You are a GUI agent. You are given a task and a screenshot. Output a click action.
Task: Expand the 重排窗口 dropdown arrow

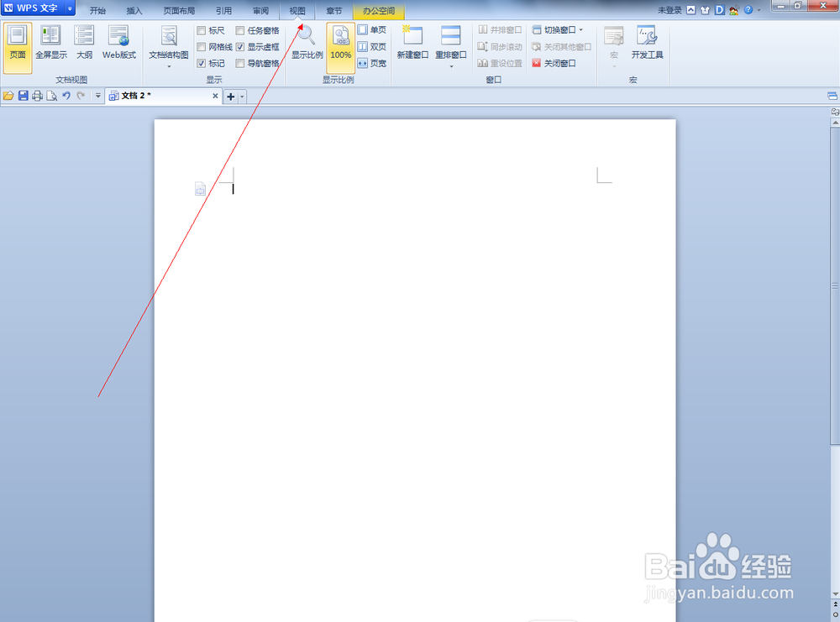pyautogui.click(x=451, y=67)
